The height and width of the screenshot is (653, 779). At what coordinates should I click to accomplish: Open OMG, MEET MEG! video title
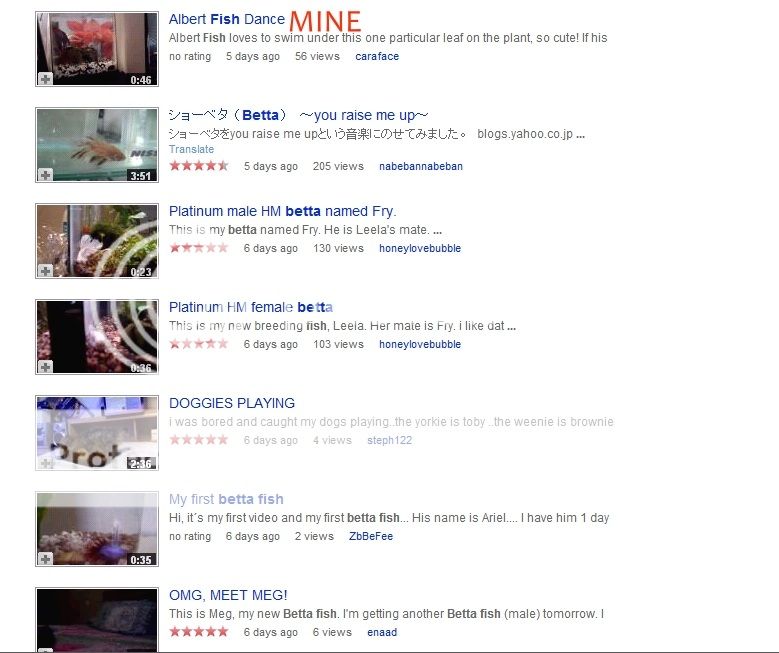pos(228,595)
